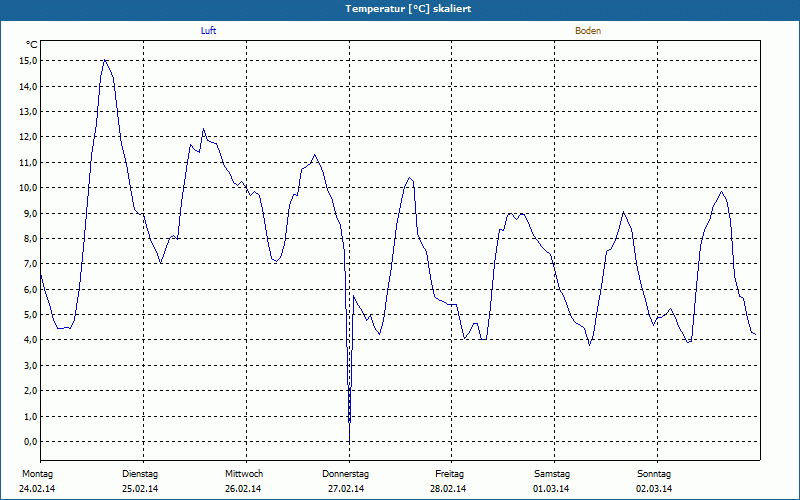Select the 7,0 y-axis label
The image size is (800, 500).
tap(33, 264)
